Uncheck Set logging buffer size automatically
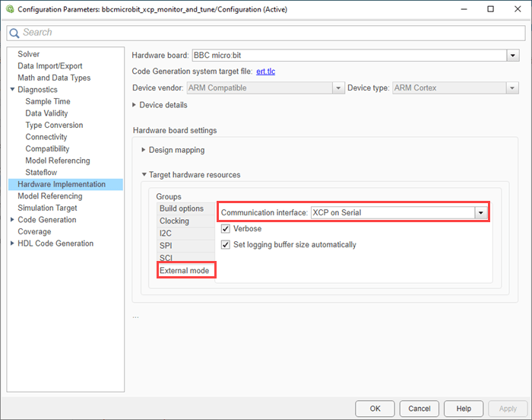Image resolution: width=532 pixels, height=420 pixels. click(226, 245)
